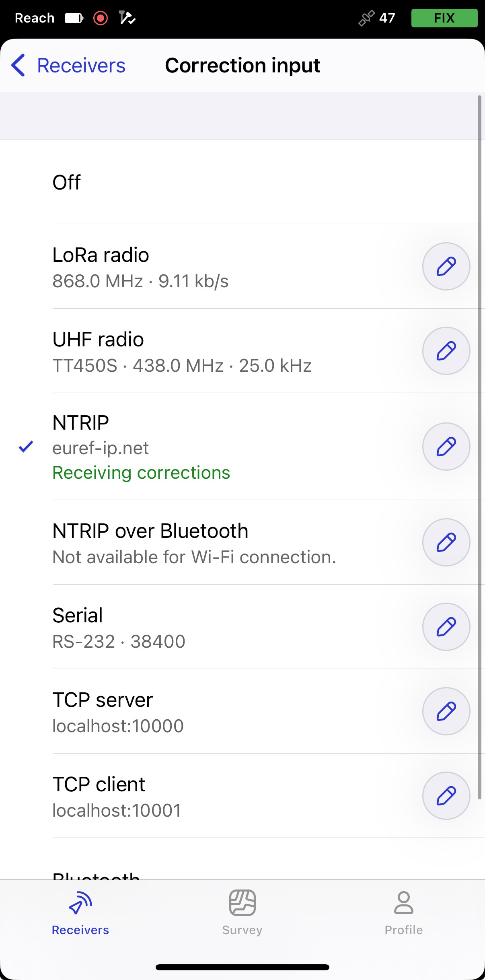Screen dimensions: 485x980
Task: Open the Profile tab
Action: (x=404, y=912)
